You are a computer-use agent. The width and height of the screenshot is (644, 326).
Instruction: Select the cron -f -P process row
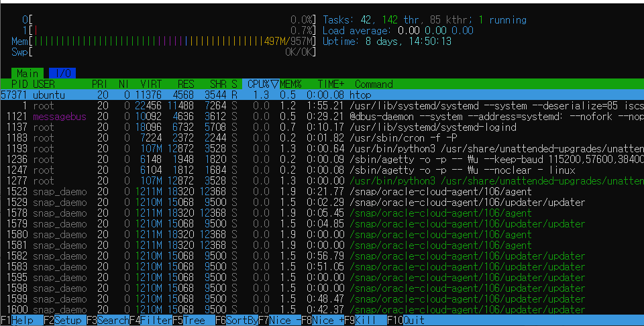click(322, 138)
